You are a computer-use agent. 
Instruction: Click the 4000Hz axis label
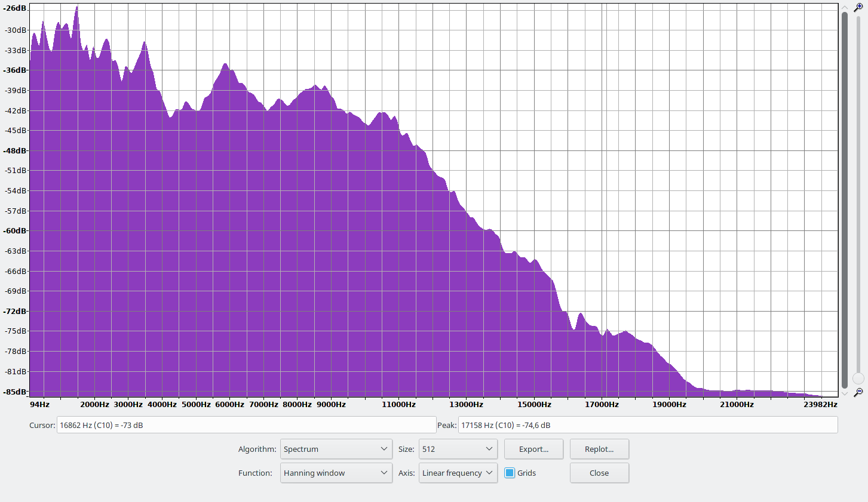point(162,404)
